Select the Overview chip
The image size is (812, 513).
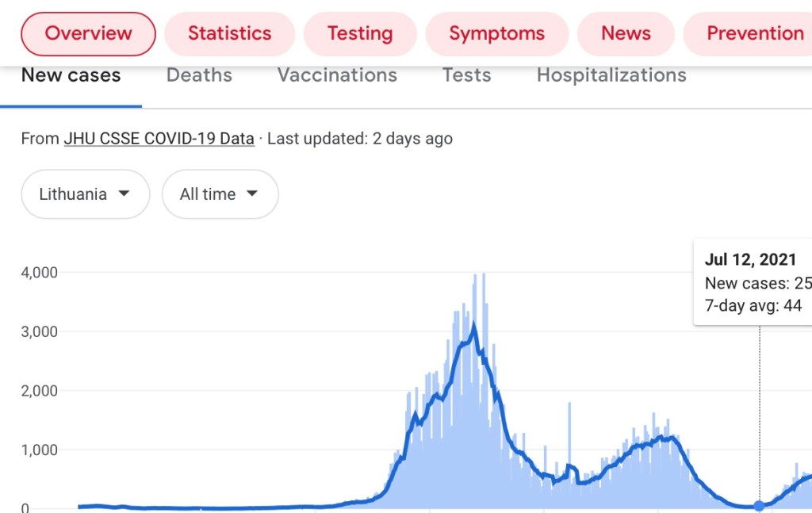88,34
